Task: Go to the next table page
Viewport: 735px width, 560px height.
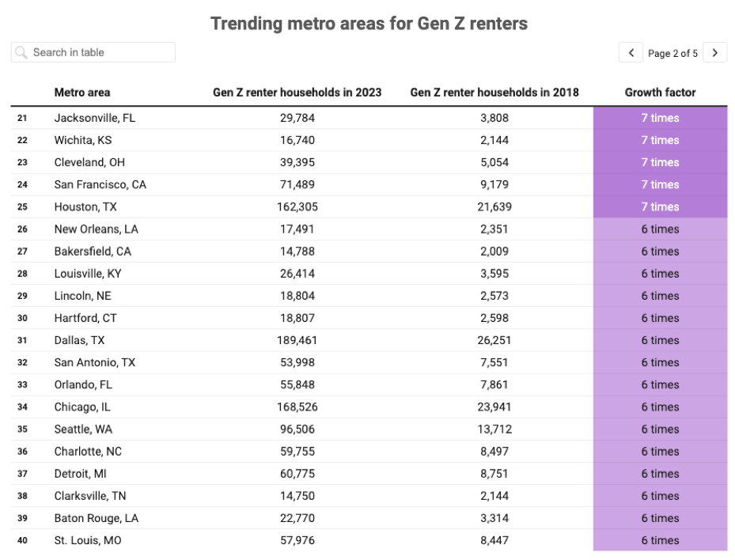Action: pyautogui.click(x=714, y=52)
